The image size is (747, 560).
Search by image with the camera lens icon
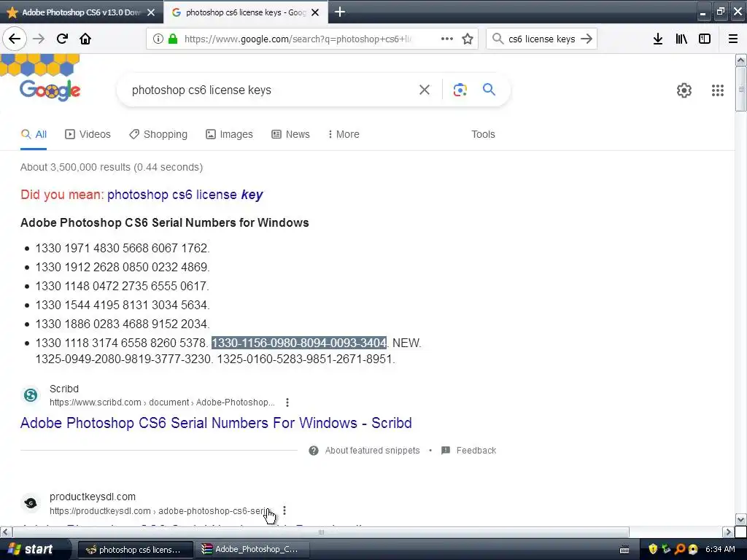point(460,90)
